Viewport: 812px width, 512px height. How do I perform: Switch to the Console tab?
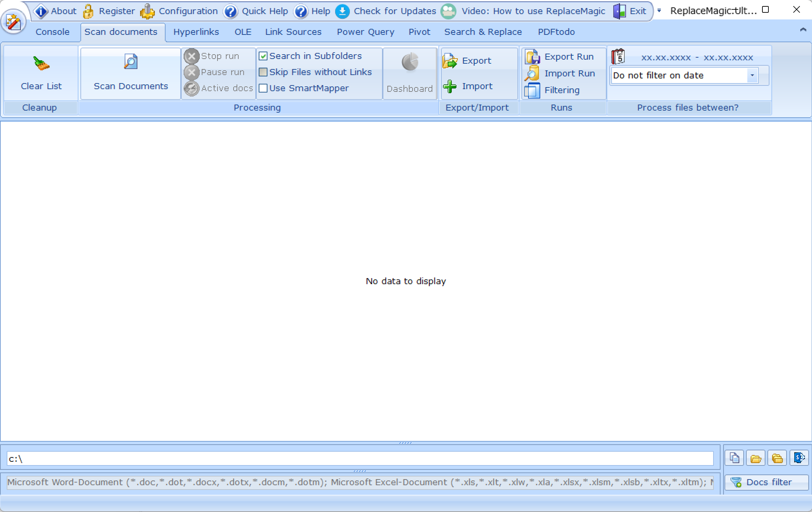[x=52, y=32]
